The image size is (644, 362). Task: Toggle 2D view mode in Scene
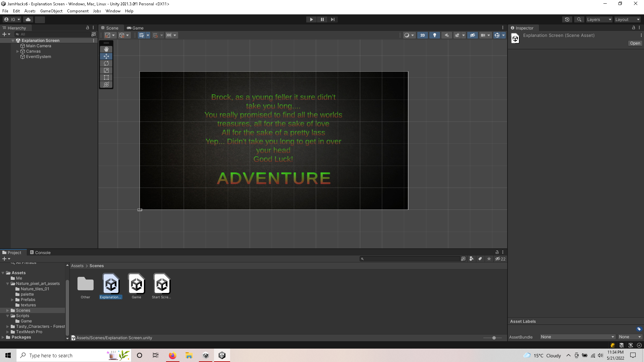422,35
